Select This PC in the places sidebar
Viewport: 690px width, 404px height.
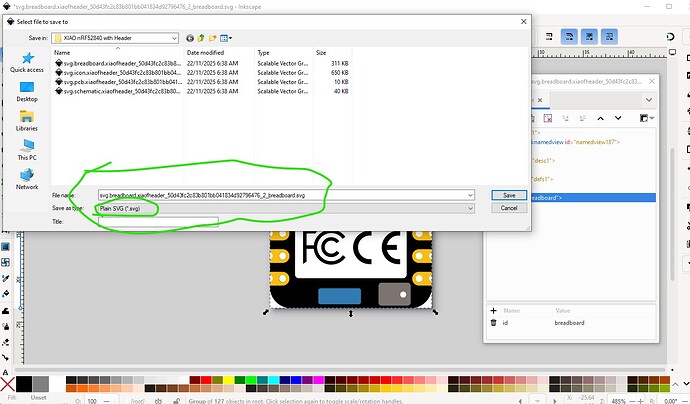click(x=27, y=151)
